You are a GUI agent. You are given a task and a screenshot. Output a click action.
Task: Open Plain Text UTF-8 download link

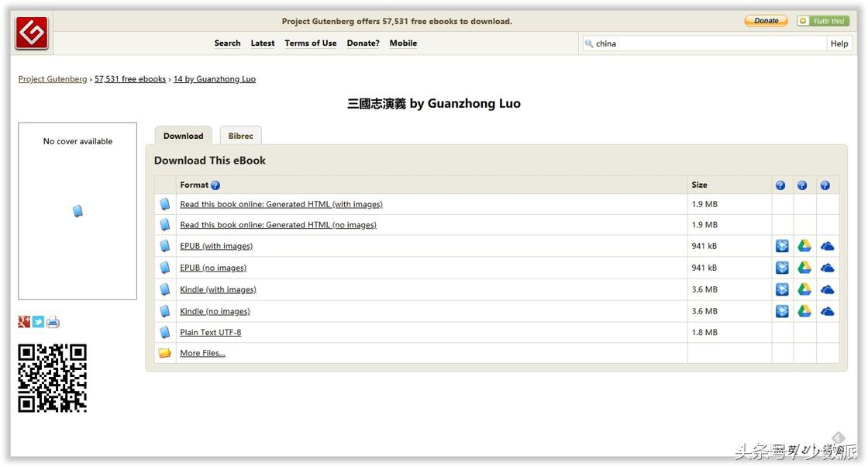[210, 332]
